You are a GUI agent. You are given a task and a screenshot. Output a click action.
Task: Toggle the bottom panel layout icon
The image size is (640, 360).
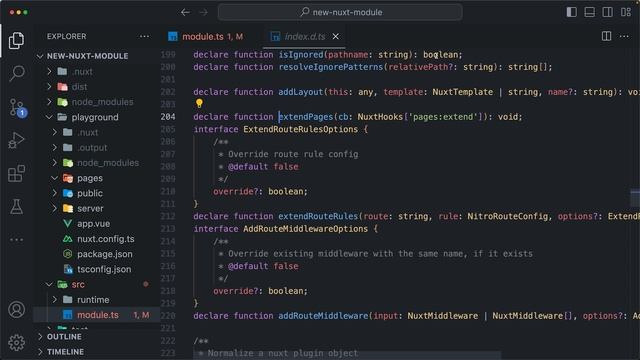589,12
